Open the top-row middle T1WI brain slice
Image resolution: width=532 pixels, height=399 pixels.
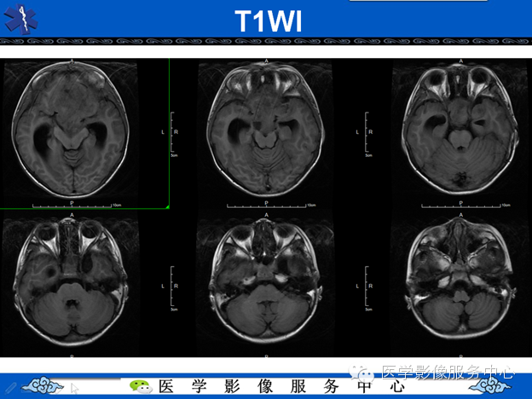click(266, 129)
